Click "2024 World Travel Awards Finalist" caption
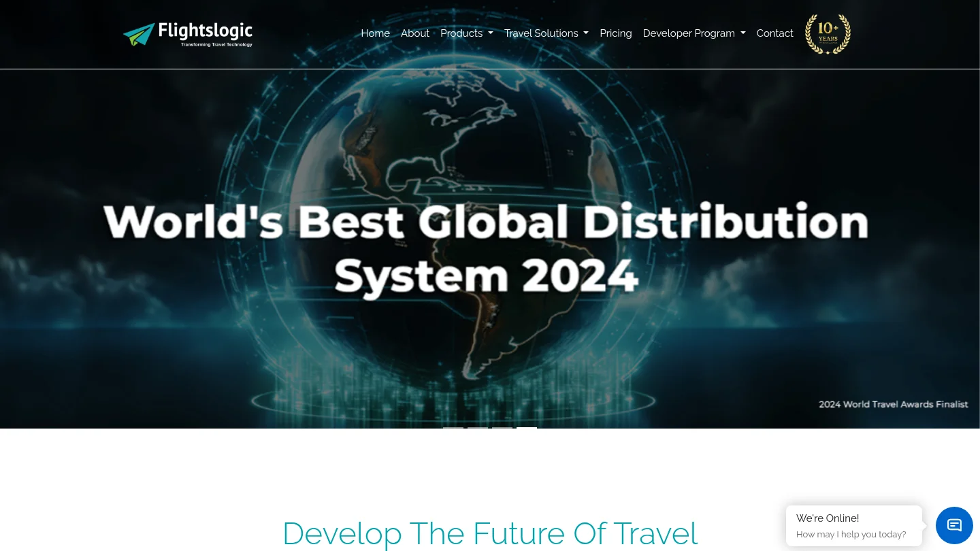The width and height of the screenshot is (980, 551). click(894, 404)
